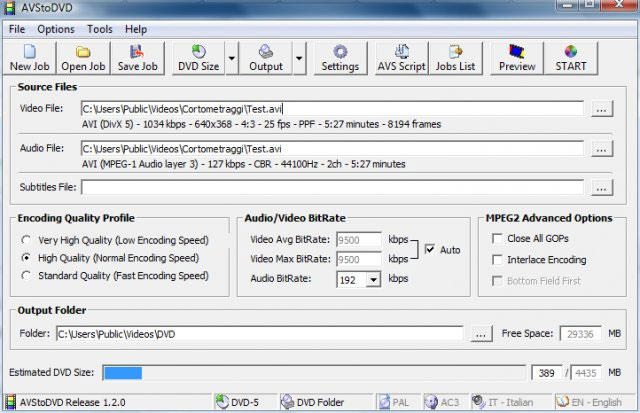Click the DVD capacity value 4435
Screen dimensions: 640x413
pos(586,373)
